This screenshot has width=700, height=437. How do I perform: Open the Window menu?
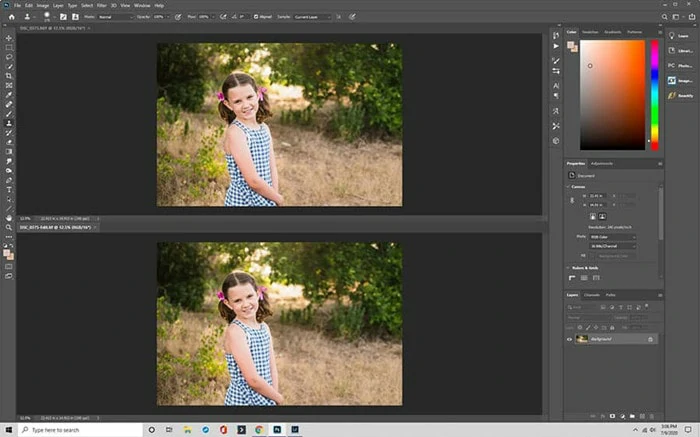142,5
